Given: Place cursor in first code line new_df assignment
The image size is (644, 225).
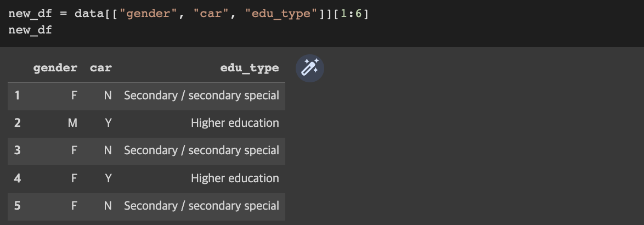Looking at the screenshot, I should pyautogui.click(x=189, y=14).
